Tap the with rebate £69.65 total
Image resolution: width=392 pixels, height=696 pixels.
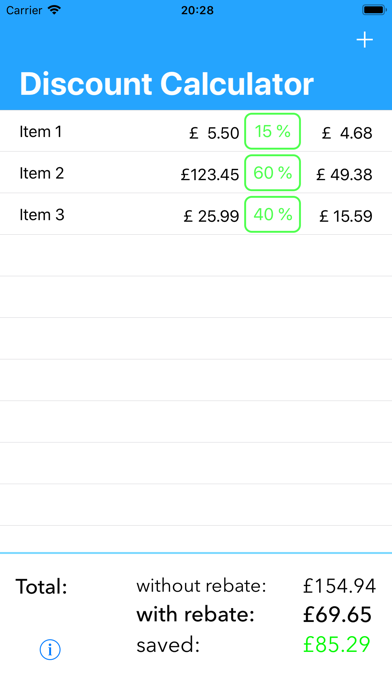click(x=337, y=615)
